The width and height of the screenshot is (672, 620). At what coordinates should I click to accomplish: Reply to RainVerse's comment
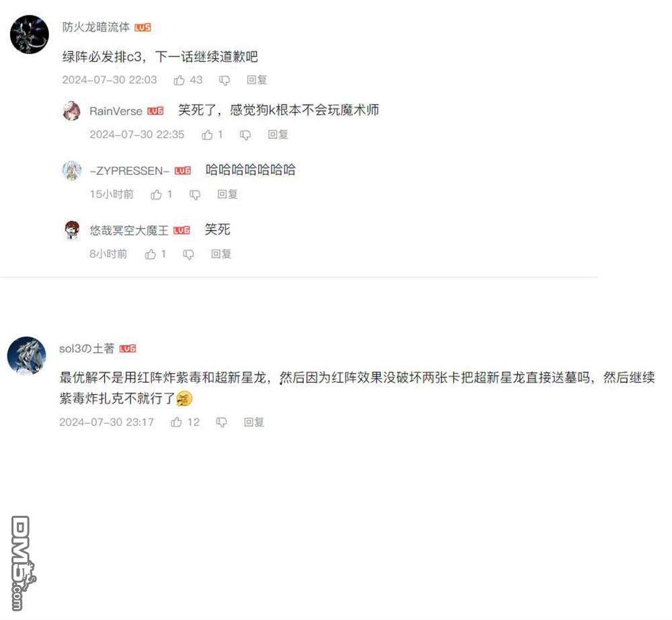coord(278,135)
